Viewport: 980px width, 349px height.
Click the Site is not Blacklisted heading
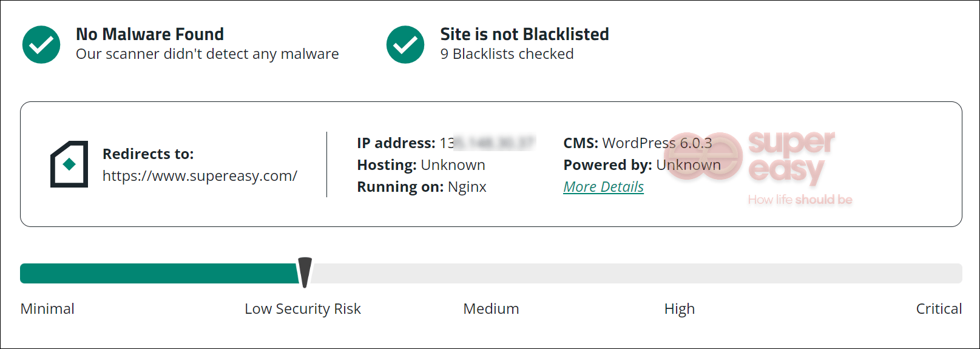pyautogui.click(x=524, y=34)
